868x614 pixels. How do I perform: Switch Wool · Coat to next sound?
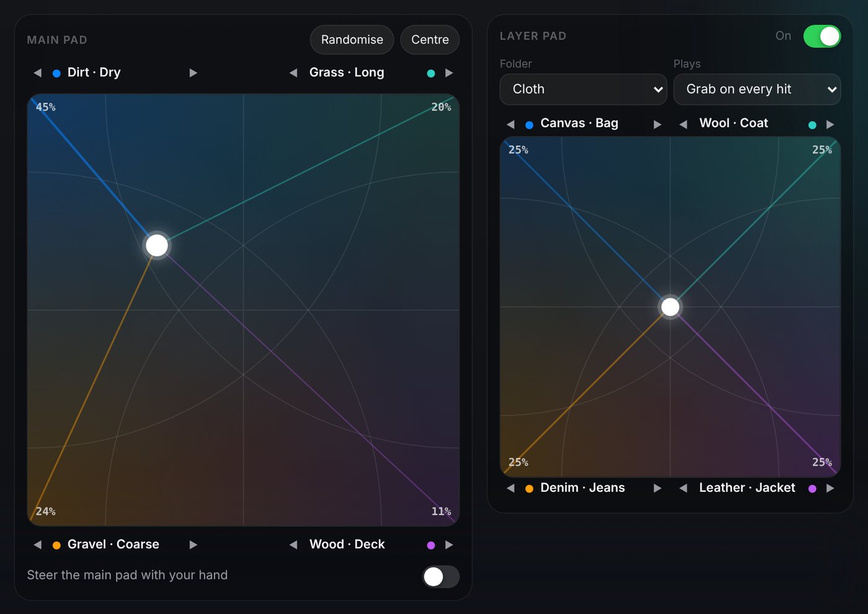(x=830, y=124)
